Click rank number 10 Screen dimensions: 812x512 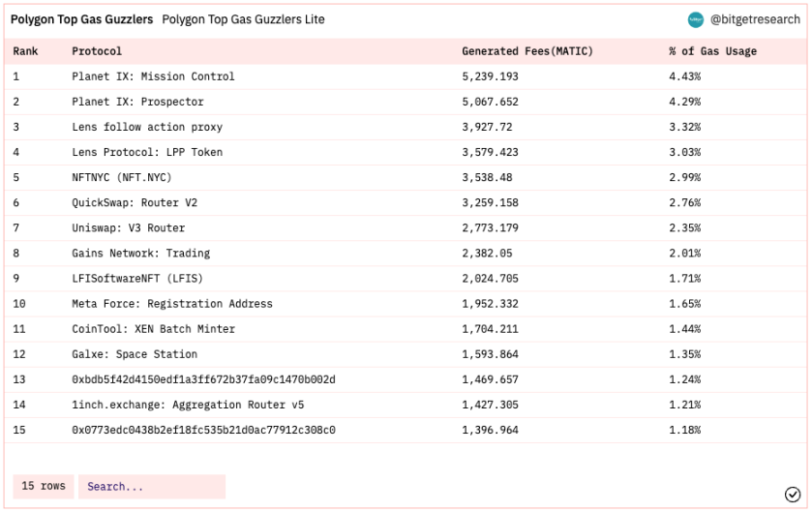(x=19, y=304)
